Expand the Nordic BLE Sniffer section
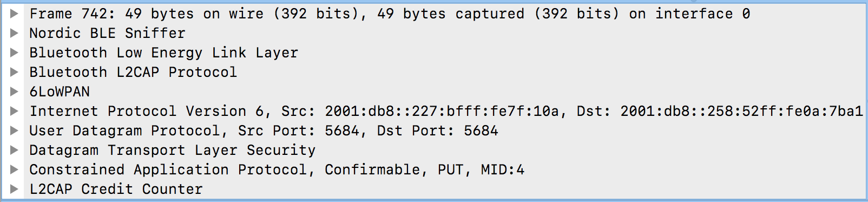This screenshot has height=202, width=868. [x=15, y=33]
